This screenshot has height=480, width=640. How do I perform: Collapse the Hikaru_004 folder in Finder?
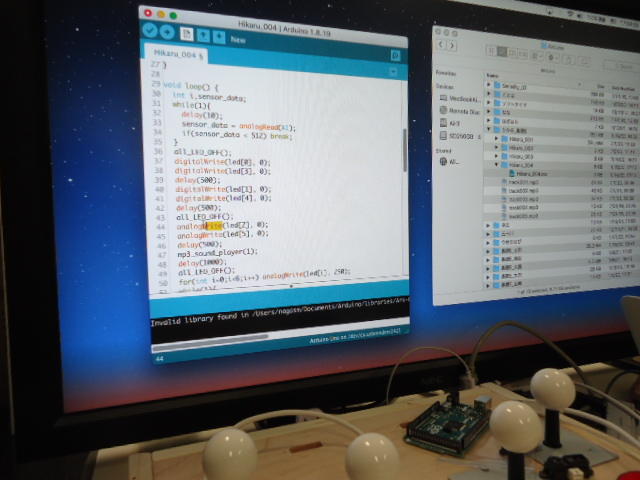click(x=496, y=164)
